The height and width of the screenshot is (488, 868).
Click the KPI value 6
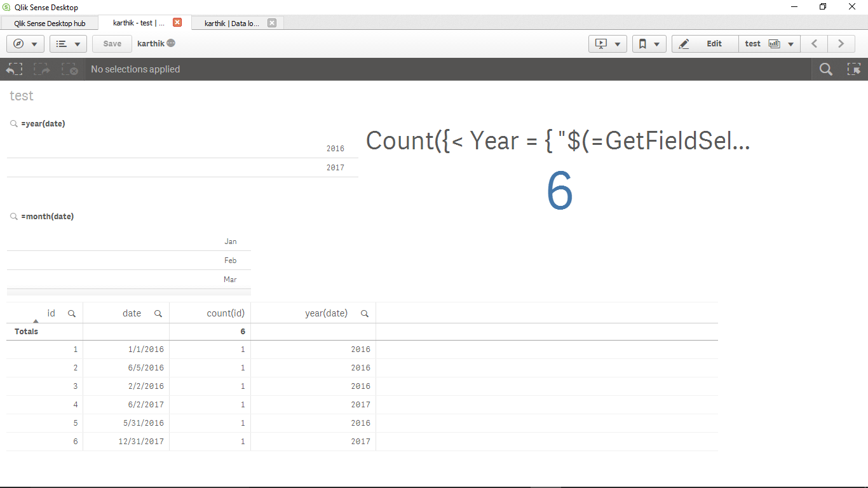(x=560, y=191)
